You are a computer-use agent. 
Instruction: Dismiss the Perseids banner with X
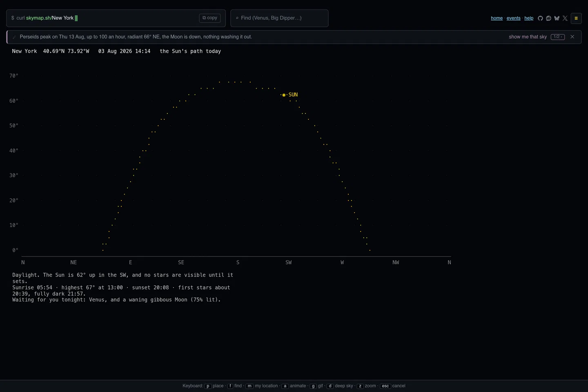(x=572, y=37)
